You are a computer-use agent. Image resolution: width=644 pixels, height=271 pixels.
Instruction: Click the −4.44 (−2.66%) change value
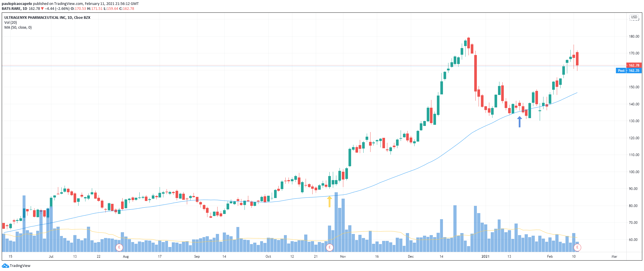(x=57, y=9)
